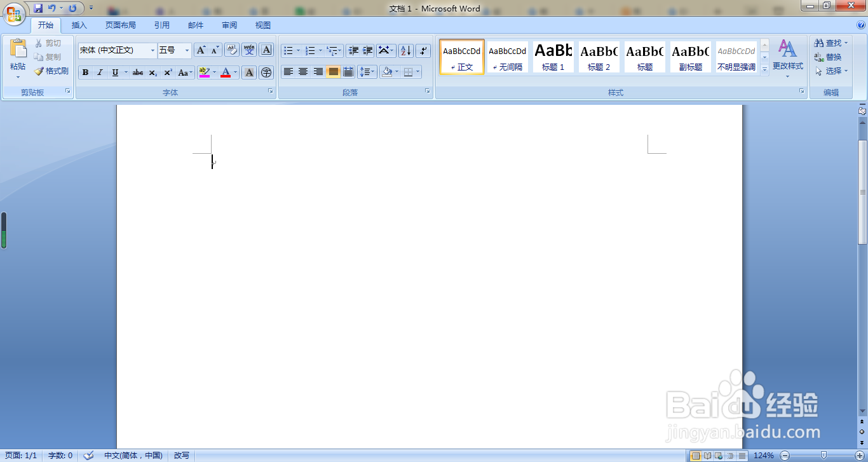Open font size dropdown 五号
The width and height of the screenshot is (868, 462).
[x=187, y=50]
